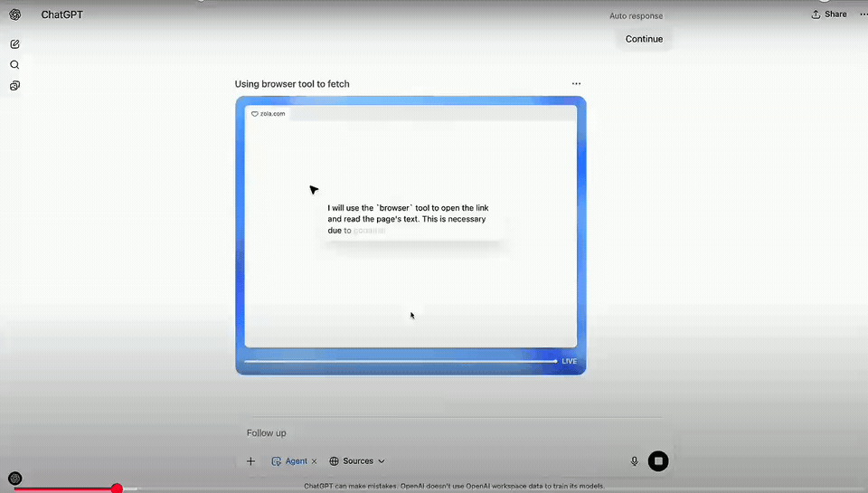Click the Share button
Screen dimensions: 868x493
point(829,14)
